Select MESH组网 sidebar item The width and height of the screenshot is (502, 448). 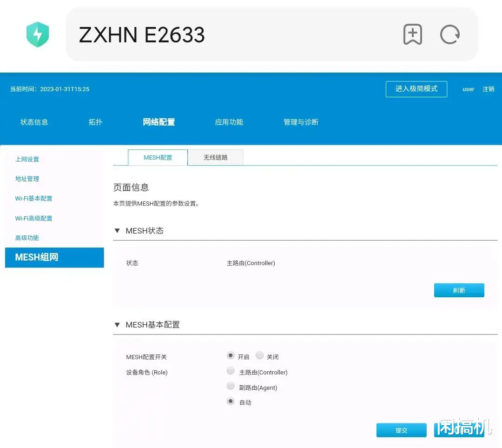(x=54, y=257)
